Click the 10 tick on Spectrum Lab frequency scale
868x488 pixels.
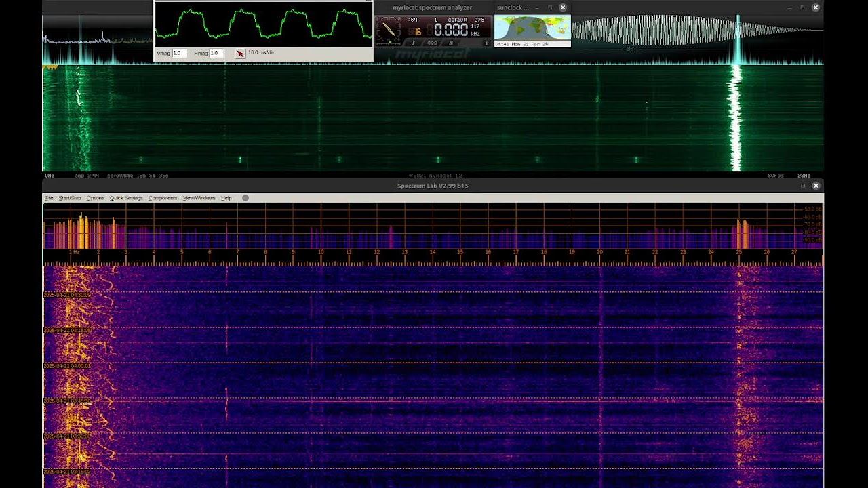pyautogui.click(x=321, y=252)
